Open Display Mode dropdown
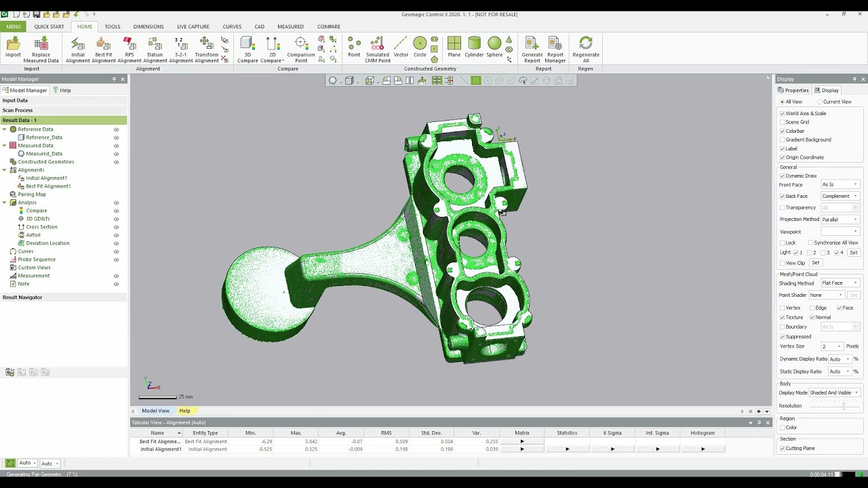The image size is (868, 488). coord(834,392)
